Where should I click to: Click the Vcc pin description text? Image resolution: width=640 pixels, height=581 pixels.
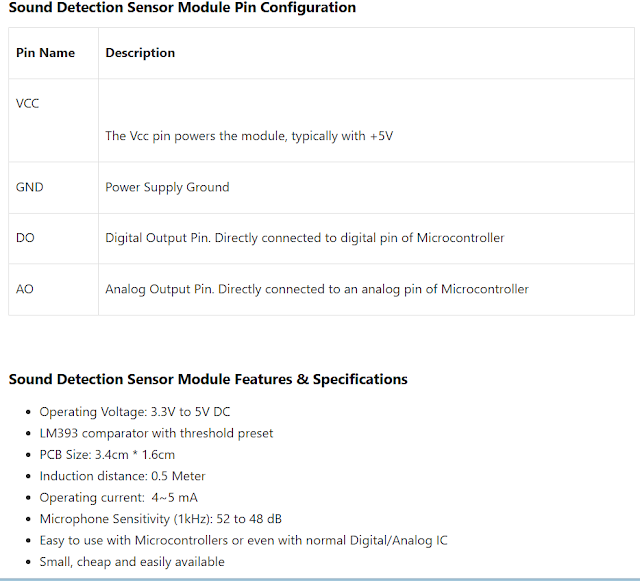click(x=249, y=136)
